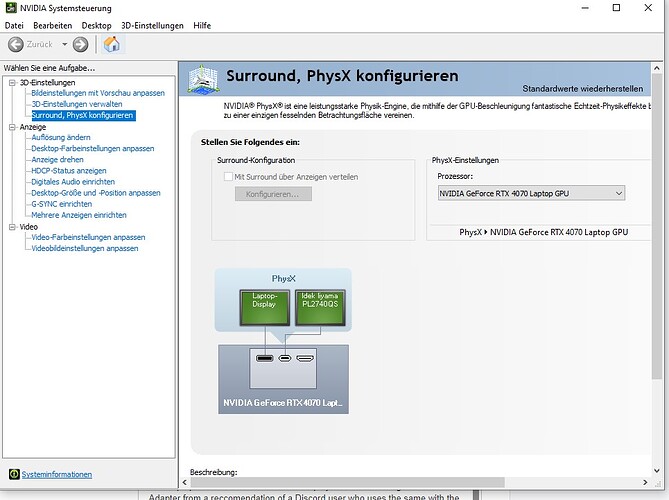Collapse the 3D-Einstellungen tree node
Image resolution: width=669 pixels, height=500 pixels.
tap(12, 83)
